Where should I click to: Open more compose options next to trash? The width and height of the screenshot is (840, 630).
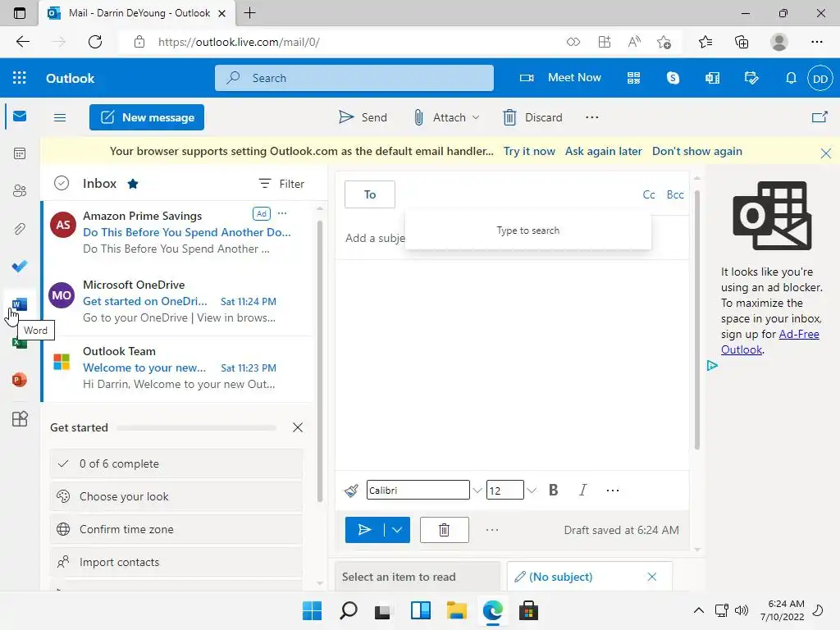pyautogui.click(x=492, y=530)
